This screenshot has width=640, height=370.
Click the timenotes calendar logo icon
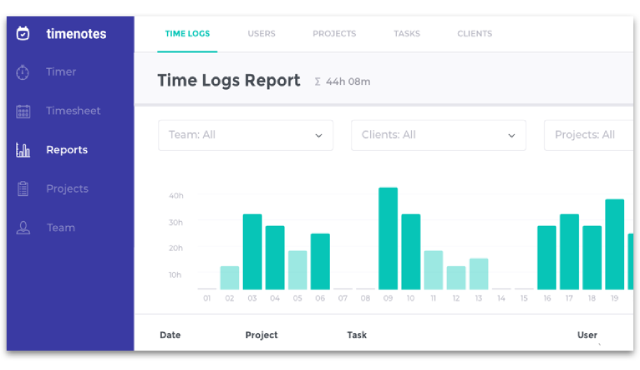coord(23,33)
